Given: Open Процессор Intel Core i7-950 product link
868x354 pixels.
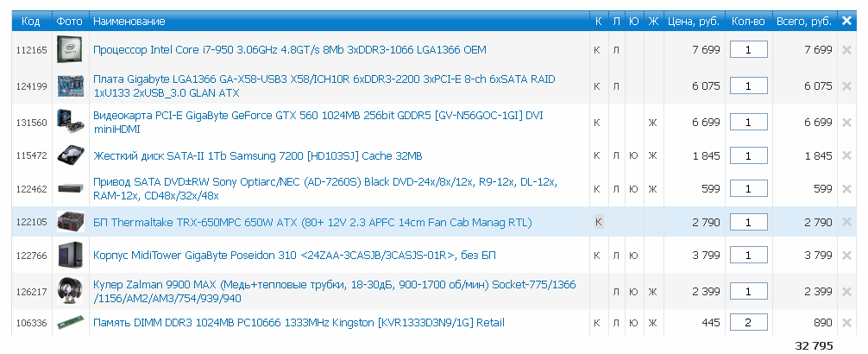Looking at the screenshot, I should coord(290,50).
